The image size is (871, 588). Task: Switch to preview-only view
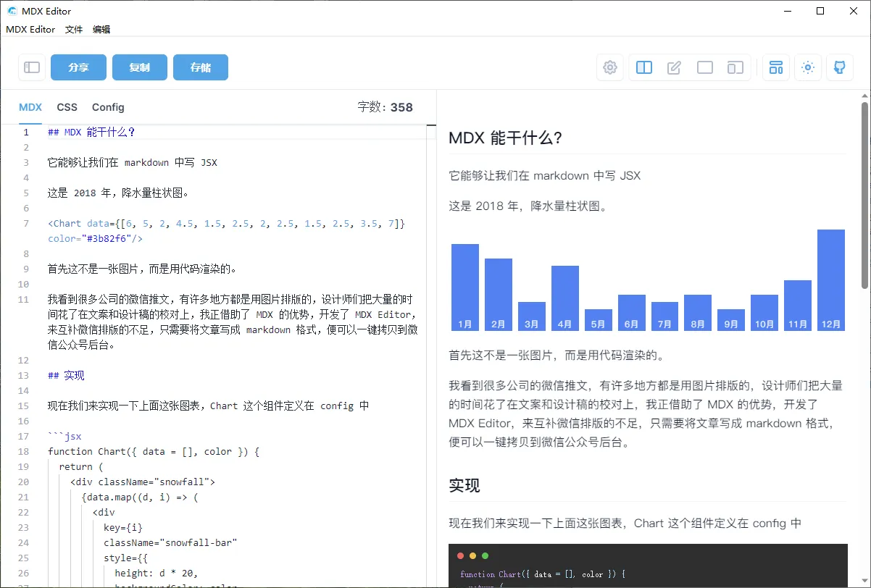(x=705, y=67)
